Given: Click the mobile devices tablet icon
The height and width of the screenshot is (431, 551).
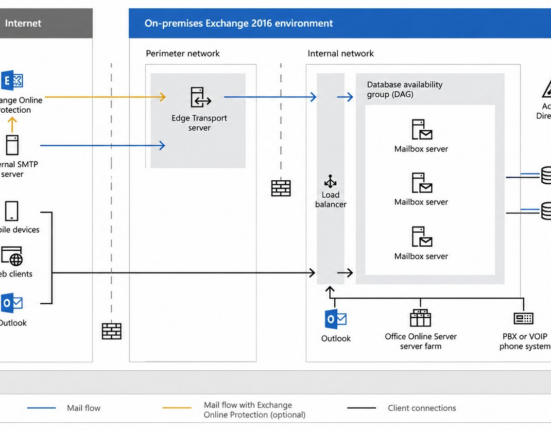Looking at the screenshot, I should click(x=12, y=211).
